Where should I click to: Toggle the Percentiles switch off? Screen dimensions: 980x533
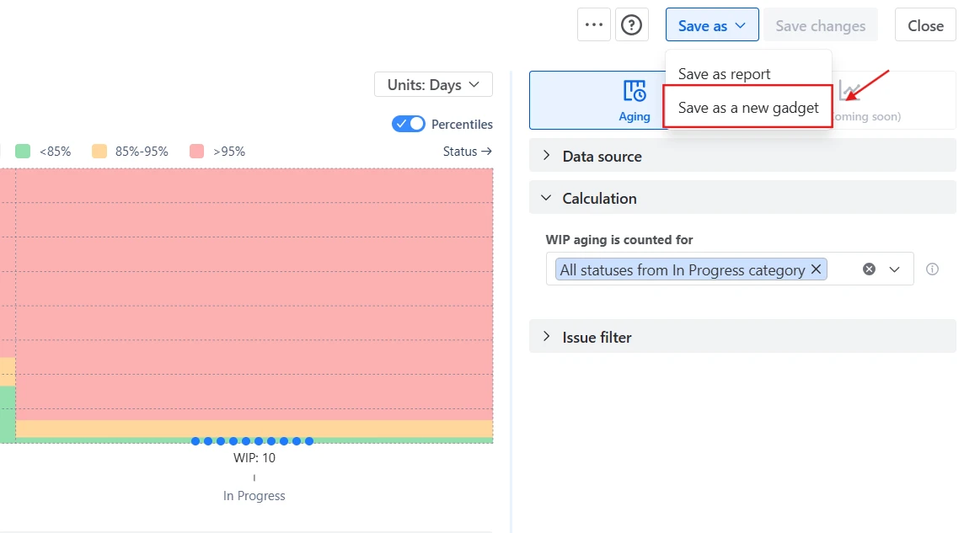pos(408,123)
